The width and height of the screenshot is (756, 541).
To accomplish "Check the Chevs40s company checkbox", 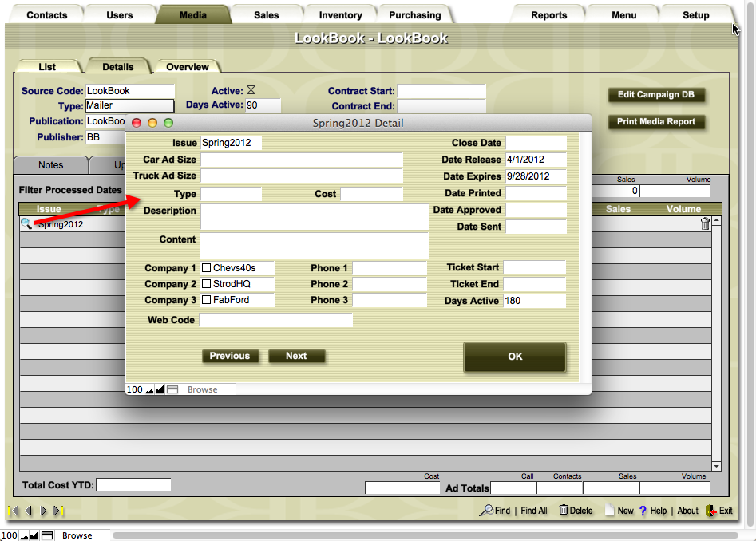I will [206, 268].
